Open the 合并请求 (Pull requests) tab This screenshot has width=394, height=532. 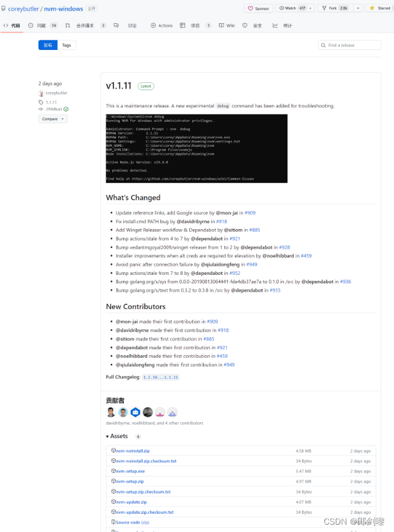click(x=85, y=26)
